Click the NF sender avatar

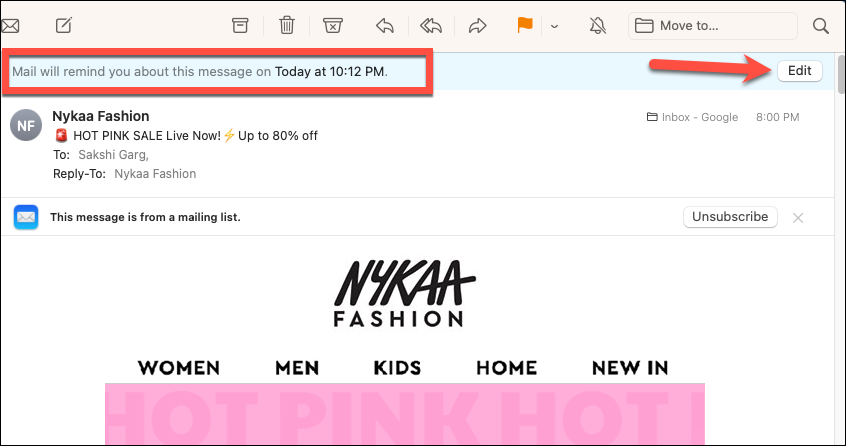coord(26,125)
